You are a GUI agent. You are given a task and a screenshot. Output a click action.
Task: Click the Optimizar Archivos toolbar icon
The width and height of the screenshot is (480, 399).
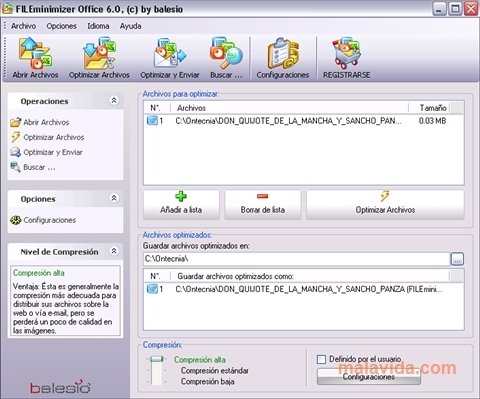point(99,53)
